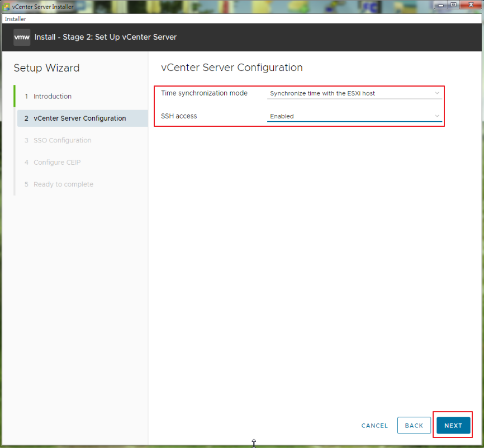Click the 'Install - Stage 2' header title
Screen dimensions: 484x448
pos(106,37)
